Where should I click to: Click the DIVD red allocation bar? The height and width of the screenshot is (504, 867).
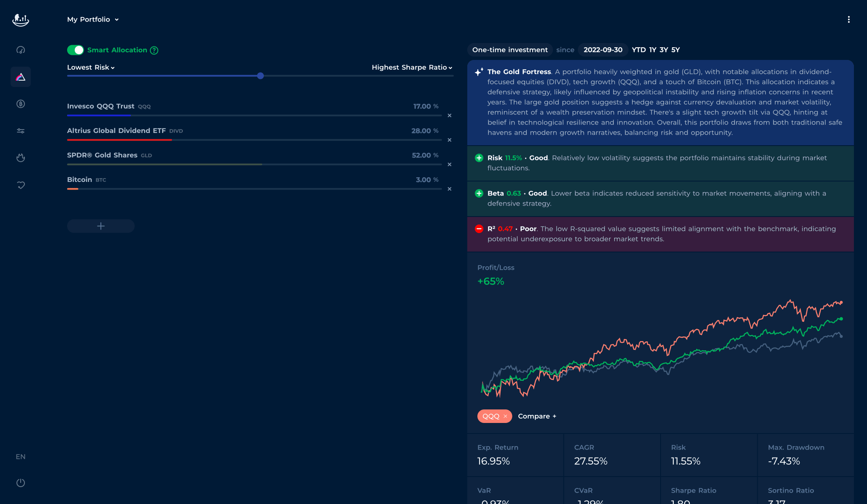pyautogui.click(x=119, y=140)
